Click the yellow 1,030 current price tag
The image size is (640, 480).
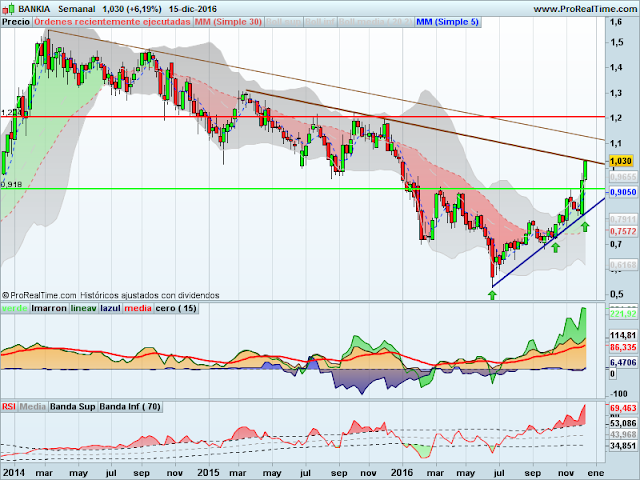tap(620, 161)
